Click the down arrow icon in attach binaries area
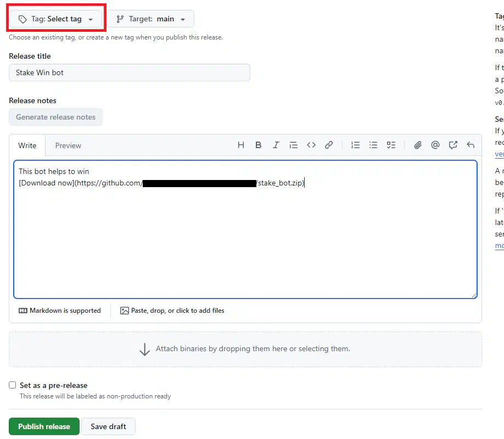Image resolution: width=504 pixels, height=439 pixels. point(144,350)
